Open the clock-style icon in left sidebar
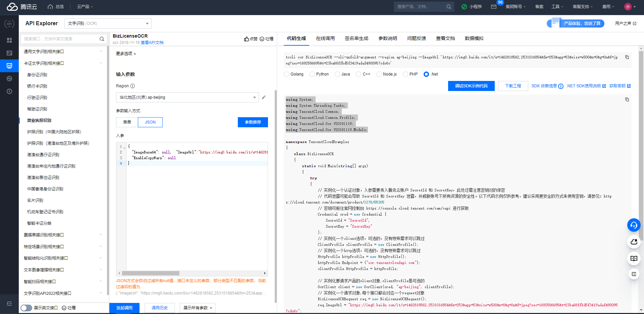Image resolution: width=644 pixels, height=314 pixels. [9, 91]
